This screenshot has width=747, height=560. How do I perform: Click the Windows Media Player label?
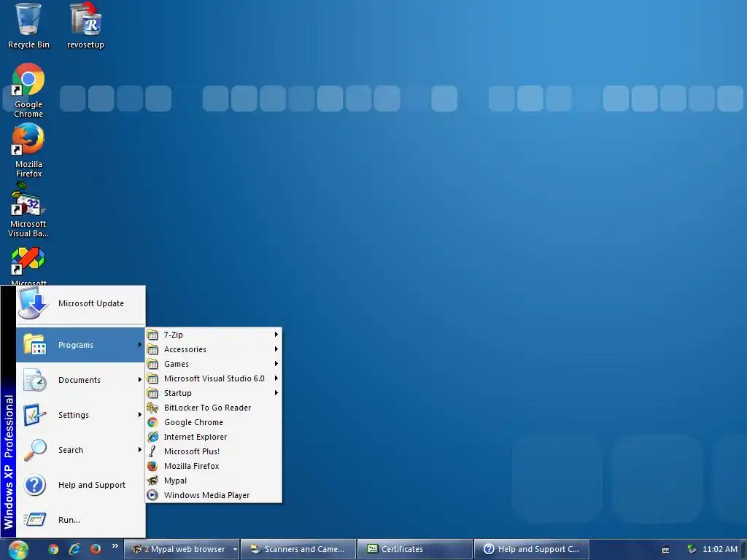point(206,495)
